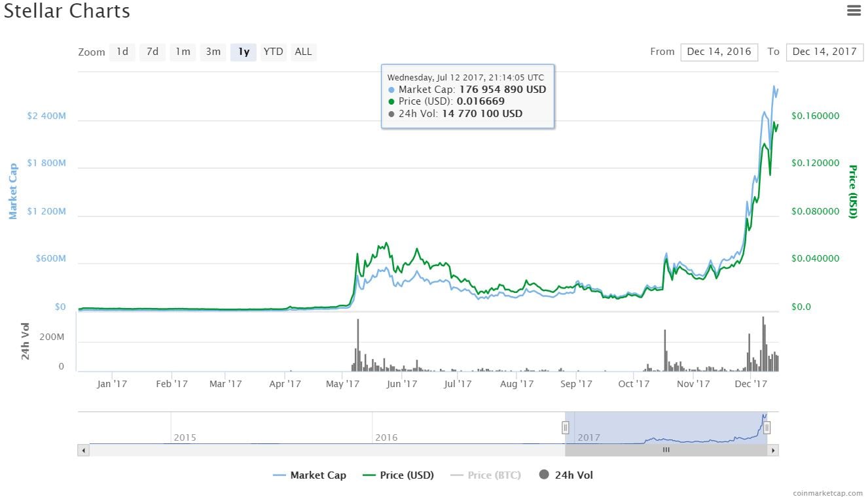The height and width of the screenshot is (497, 868).
Task: Click the Oct '17 axis label
Action: (x=634, y=384)
